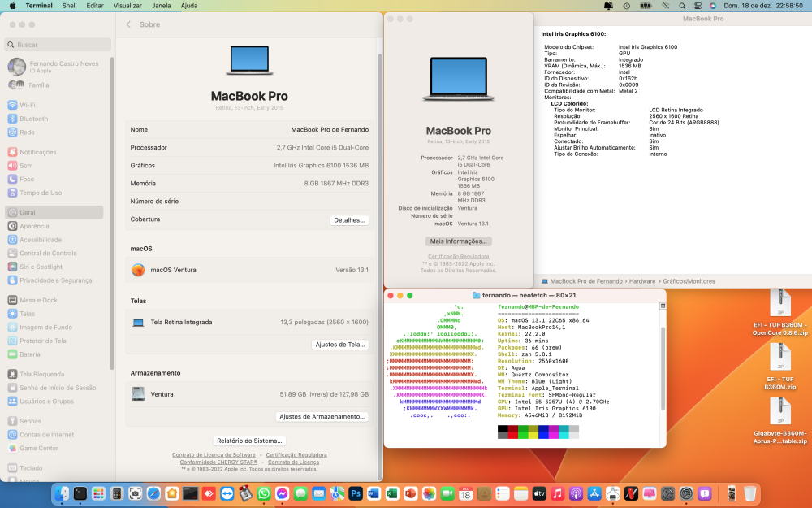The image size is (812, 508).
Task: Open Conformidade ENERGY STAR link
Action: pyautogui.click(x=218, y=462)
